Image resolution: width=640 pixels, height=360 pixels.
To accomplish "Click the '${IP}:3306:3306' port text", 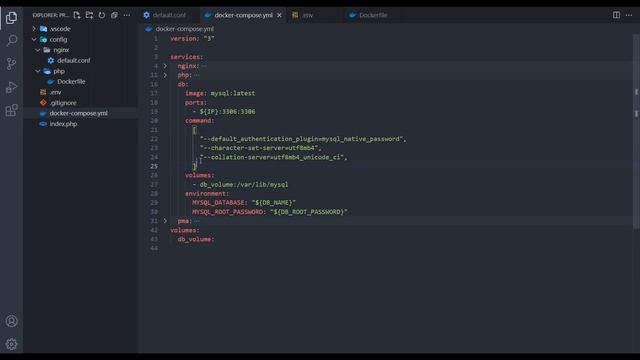I will click(227, 111).
